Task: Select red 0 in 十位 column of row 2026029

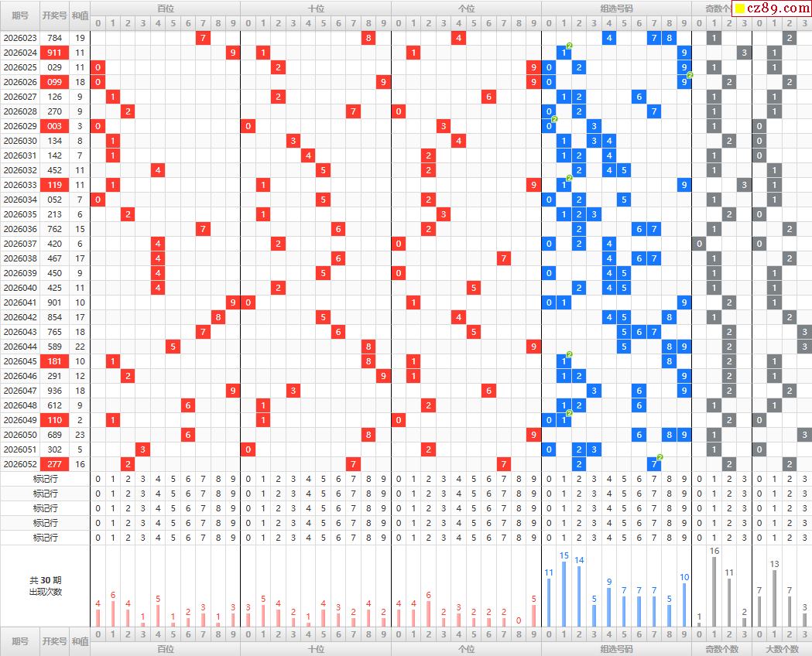Action: coord(248,126)
